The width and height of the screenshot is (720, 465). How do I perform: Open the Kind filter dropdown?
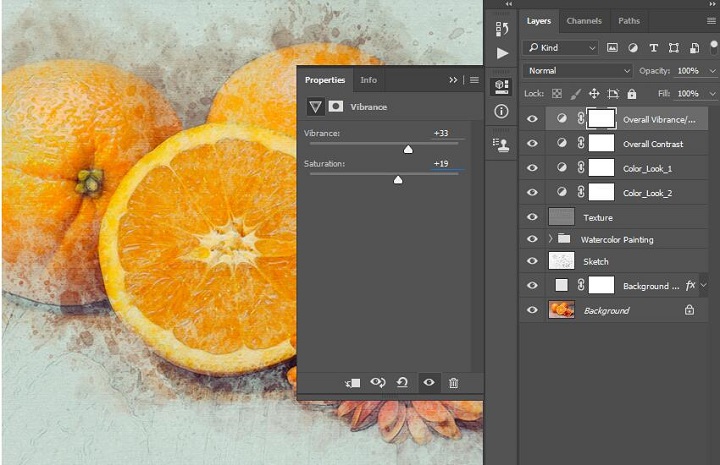tap(561, 48)
